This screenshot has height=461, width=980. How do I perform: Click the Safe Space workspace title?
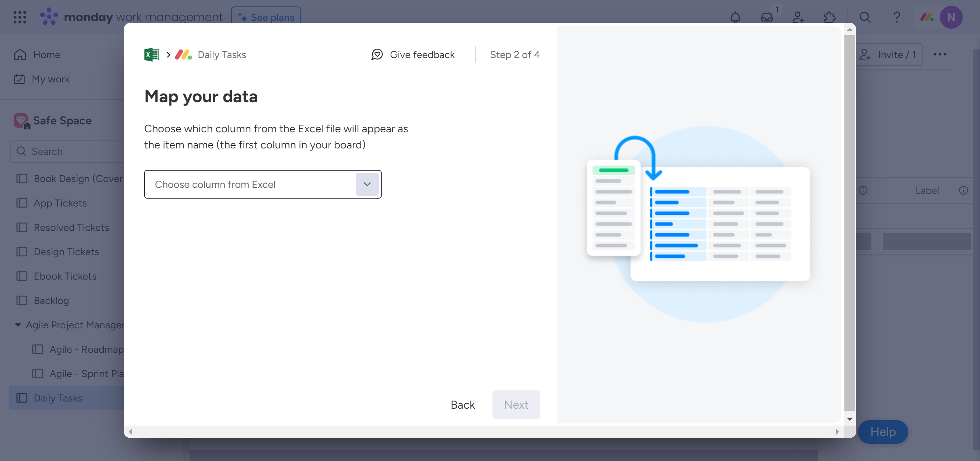pos(62,121)
